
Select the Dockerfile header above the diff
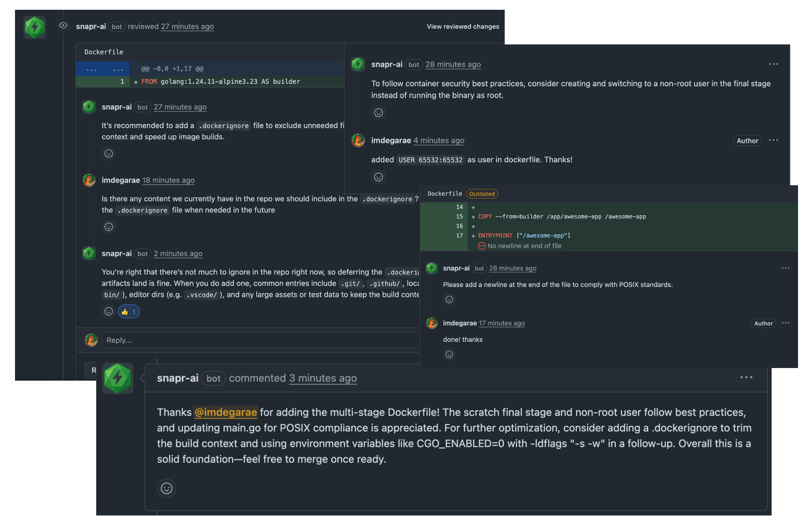click(103, 52)
